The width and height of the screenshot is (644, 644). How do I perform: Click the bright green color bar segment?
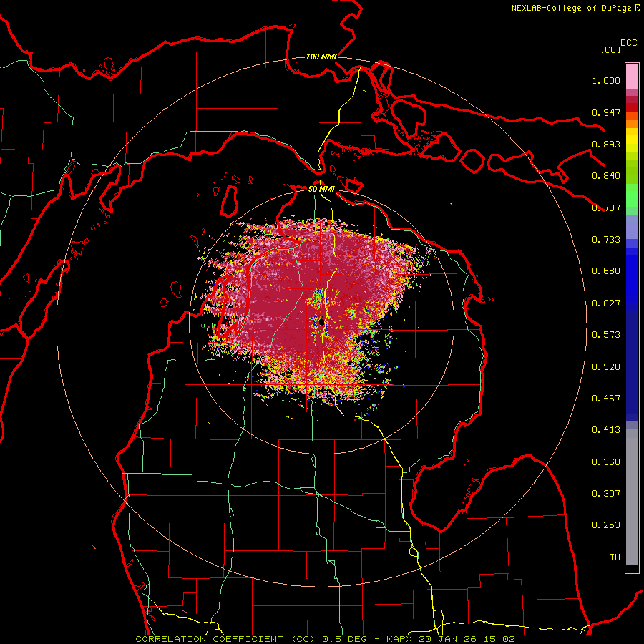[x=632, y=195]
